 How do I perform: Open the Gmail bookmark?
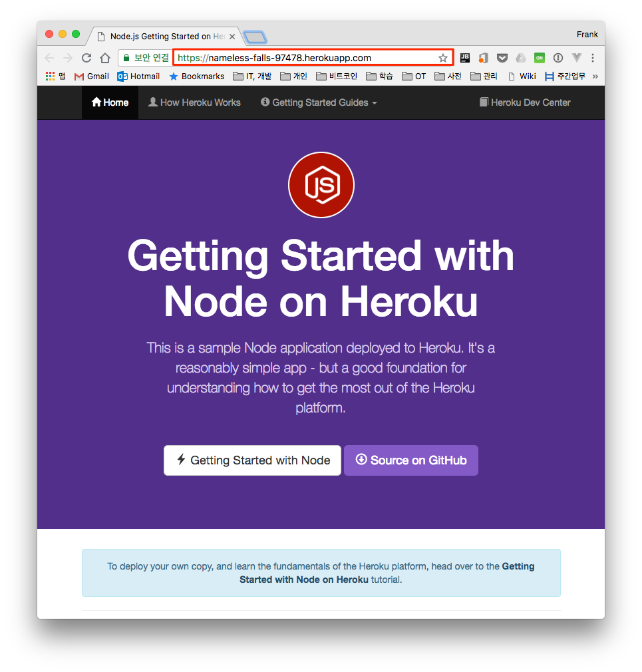91,77
